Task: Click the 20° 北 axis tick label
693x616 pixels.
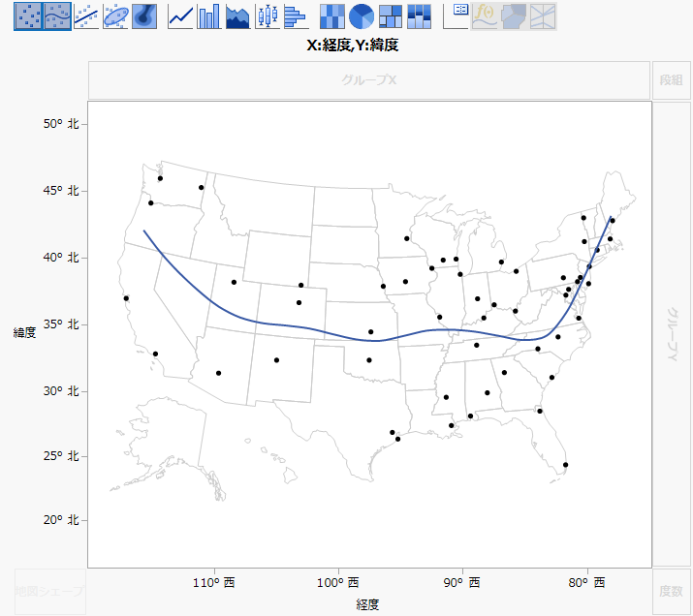Action: (x=61, y=520)
